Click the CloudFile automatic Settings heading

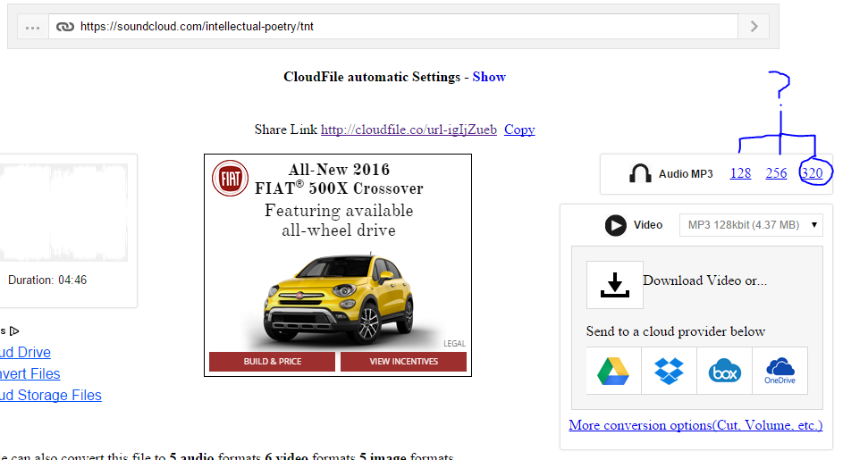coord(372,77)
